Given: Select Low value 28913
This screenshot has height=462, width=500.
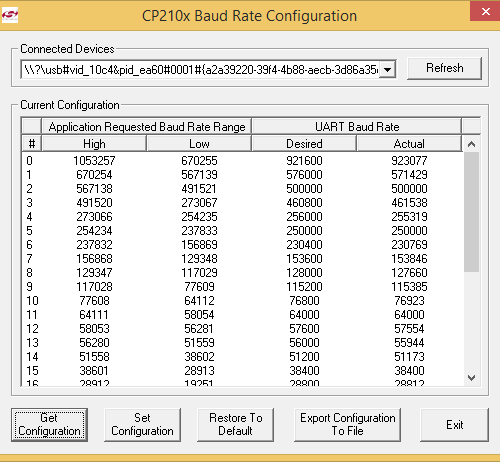Looking at the screenshot, I should click(x=199, y=371).
